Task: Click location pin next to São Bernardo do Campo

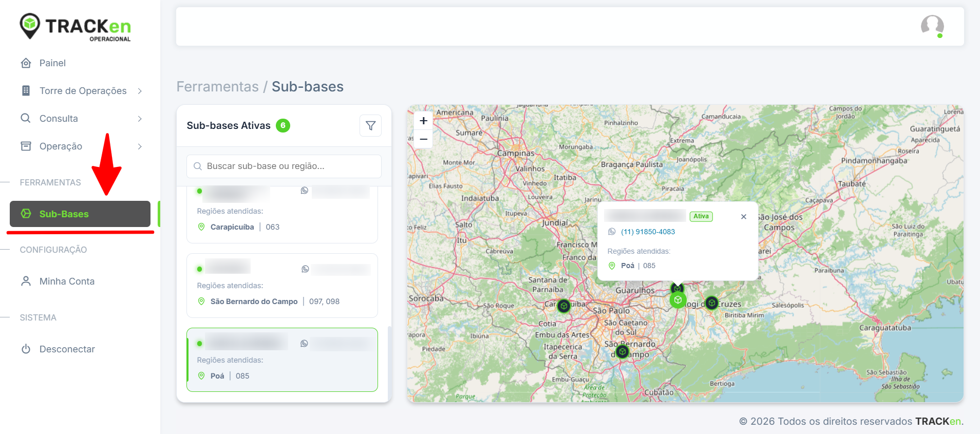Action: click(x=201, y=301)
